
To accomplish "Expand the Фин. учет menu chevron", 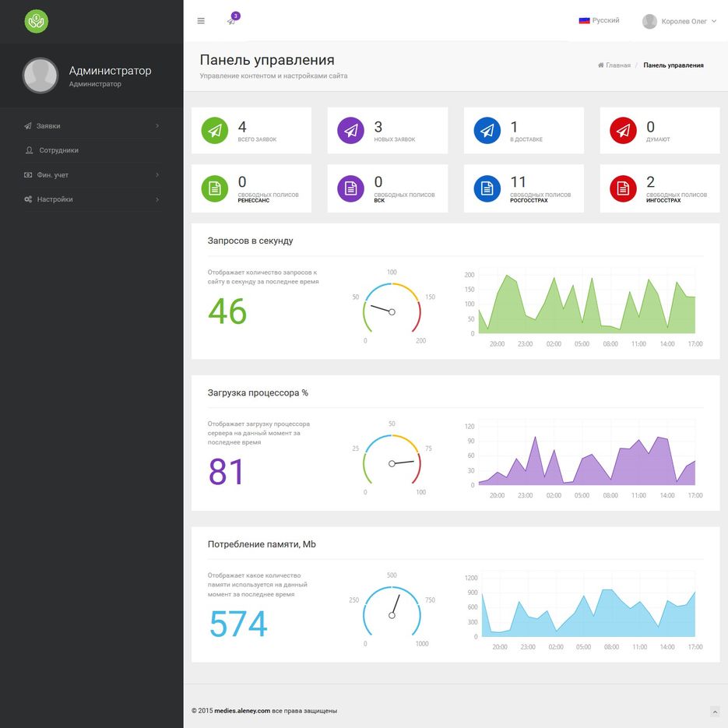I will [x=157, y=175].
